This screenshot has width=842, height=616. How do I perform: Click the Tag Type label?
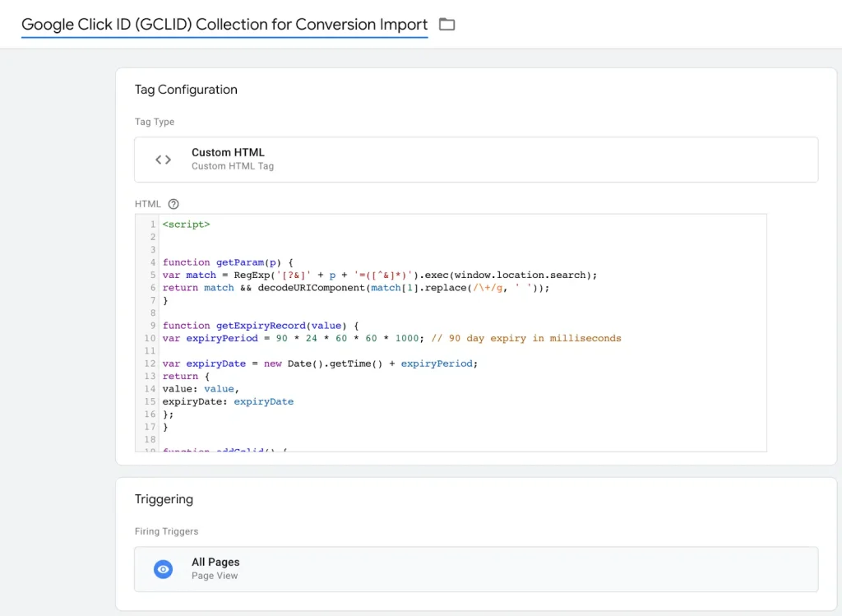point(155,122)
